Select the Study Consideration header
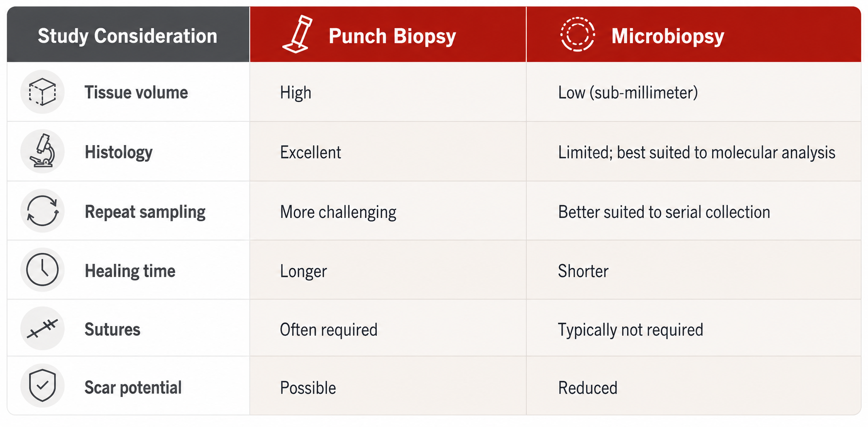Screen dimensions: 868x427 pyautogui.click(x=128, y=36)
